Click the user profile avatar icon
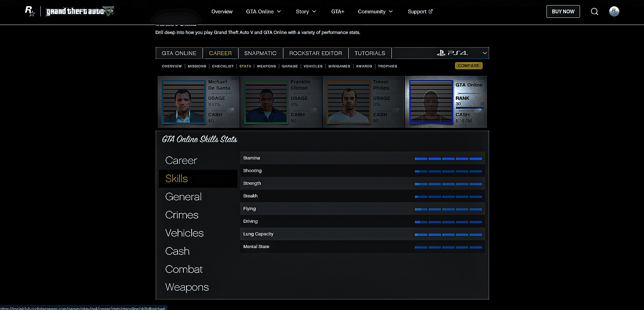 click(614, 12)
